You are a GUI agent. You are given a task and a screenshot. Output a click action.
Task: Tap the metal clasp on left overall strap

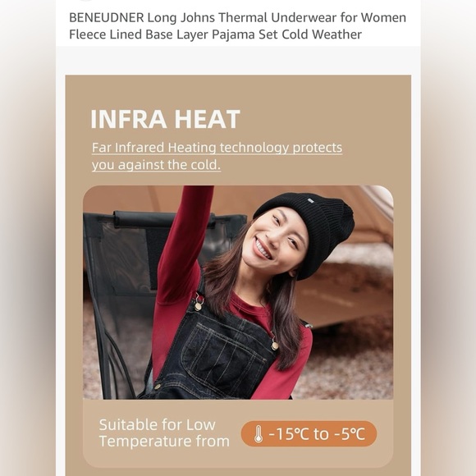click(x=199, y=304)
